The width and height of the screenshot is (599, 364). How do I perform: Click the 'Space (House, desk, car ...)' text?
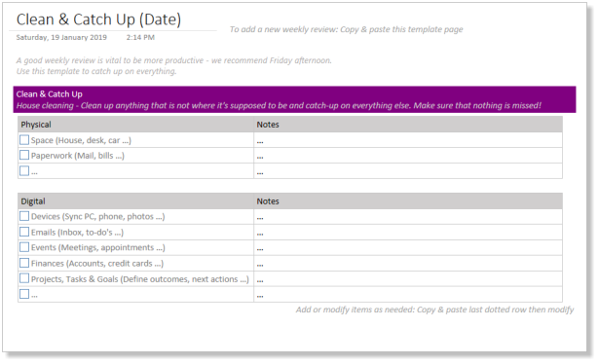coord(81,140)
